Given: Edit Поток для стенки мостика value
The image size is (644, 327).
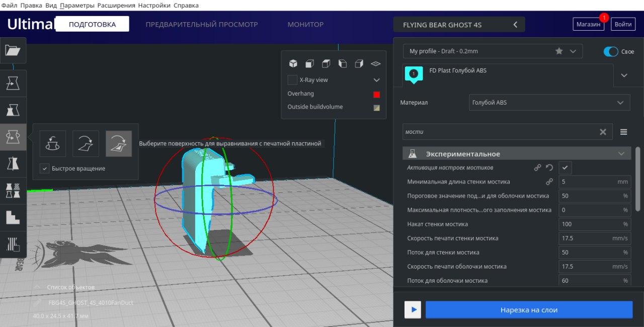Looking at the screenshot, I should click(x=595, y=252).
